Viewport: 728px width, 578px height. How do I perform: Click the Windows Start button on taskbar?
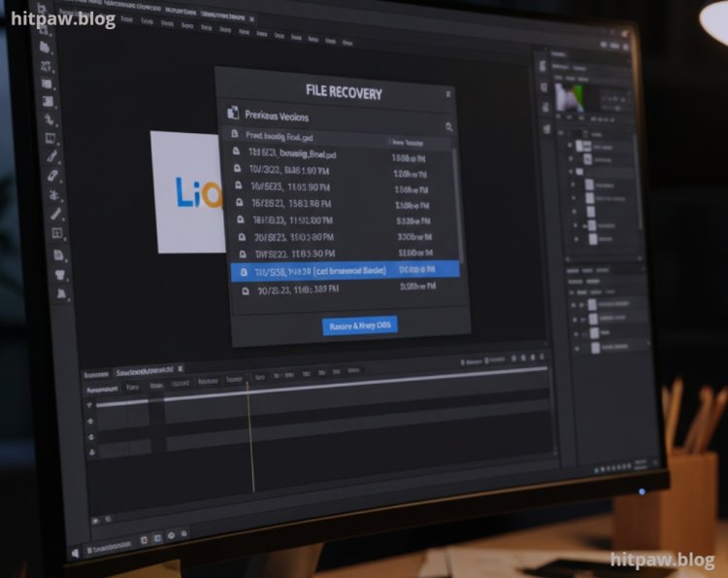[73, 553]
